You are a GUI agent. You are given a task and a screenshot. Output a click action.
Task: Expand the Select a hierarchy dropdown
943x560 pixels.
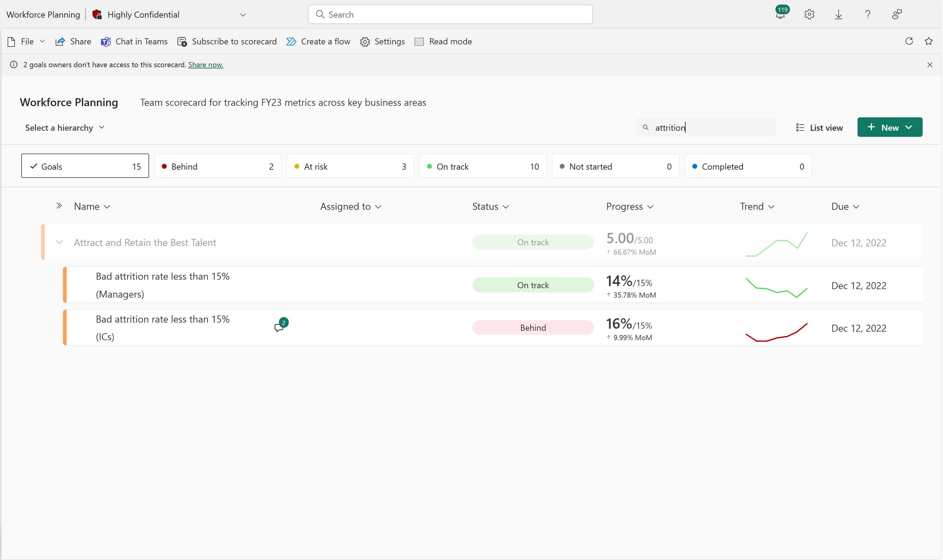click(x=64, y=127)
